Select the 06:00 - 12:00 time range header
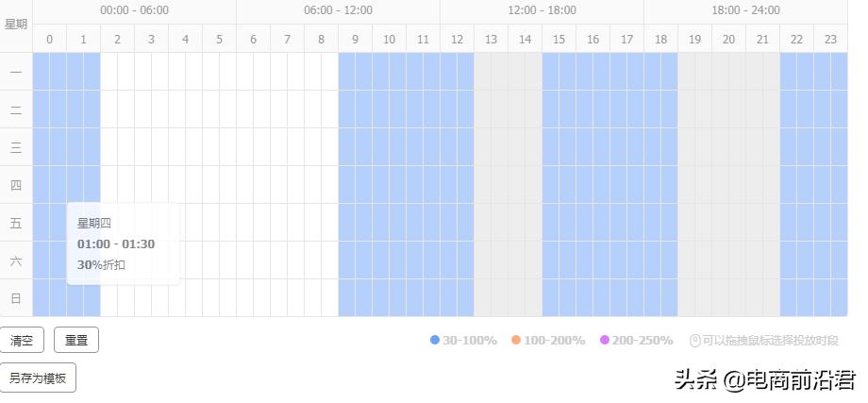Screen dimensions: 868x403 [338, 10]
